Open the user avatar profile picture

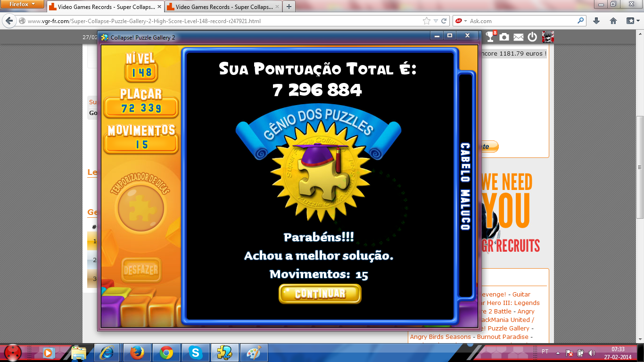[547, 37]
